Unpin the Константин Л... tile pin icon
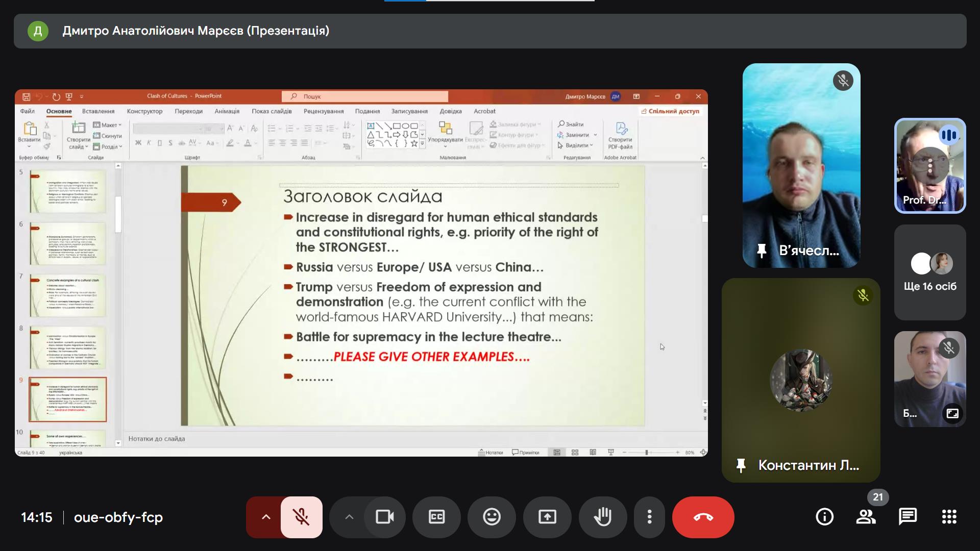Image resolution: width=980 pixels, height=551 pixels. click(741, 465)
